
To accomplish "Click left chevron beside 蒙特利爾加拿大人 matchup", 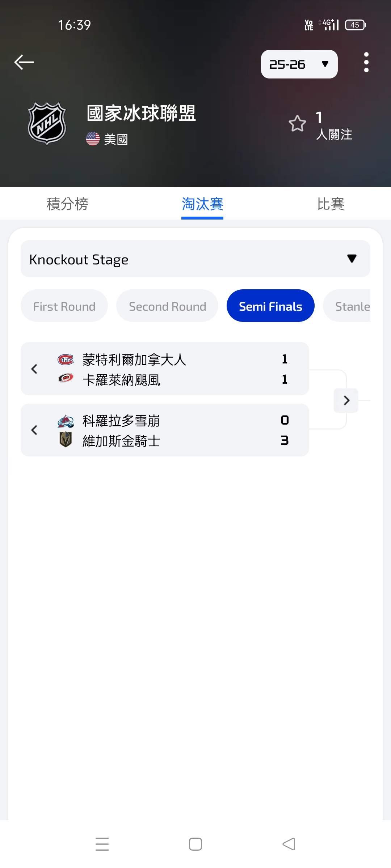I will [34, 369].
